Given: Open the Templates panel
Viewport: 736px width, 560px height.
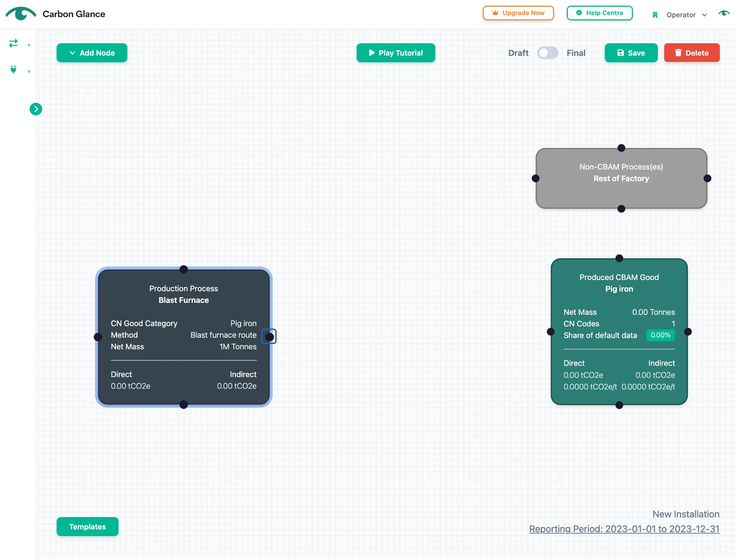Looking at the screenshot, I should tap(88, 527).
